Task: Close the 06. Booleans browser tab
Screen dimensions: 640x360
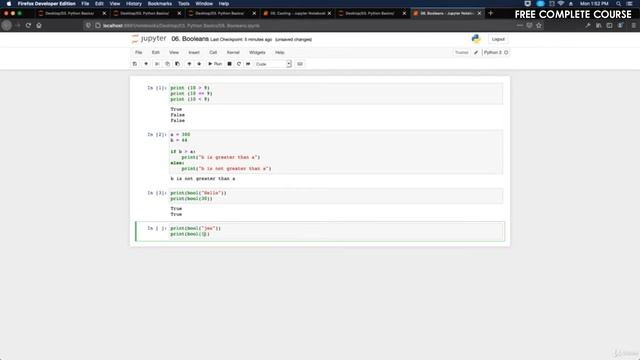Action: coord(479,13)
